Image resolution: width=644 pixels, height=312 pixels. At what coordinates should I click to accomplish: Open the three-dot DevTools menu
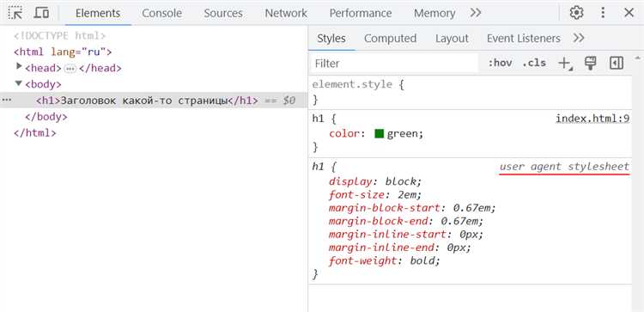pyautogui.click(x=603, y=13)
